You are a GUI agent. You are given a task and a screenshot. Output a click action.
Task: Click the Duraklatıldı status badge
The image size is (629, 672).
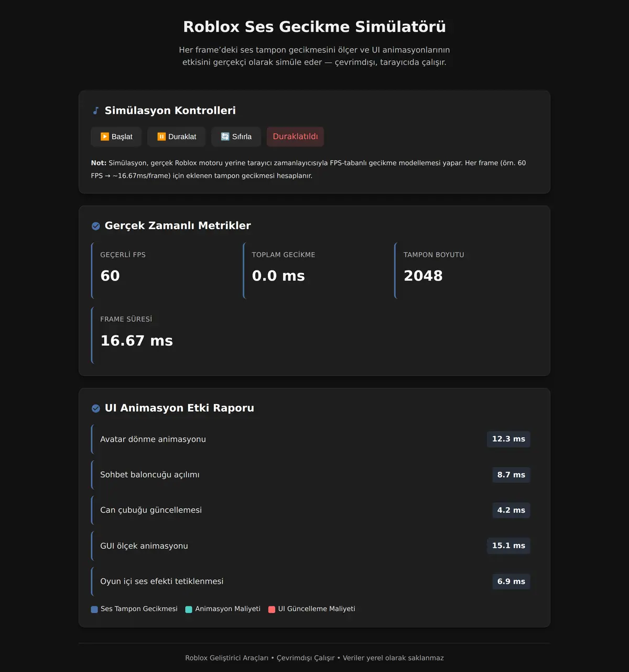tap(295, 137)
